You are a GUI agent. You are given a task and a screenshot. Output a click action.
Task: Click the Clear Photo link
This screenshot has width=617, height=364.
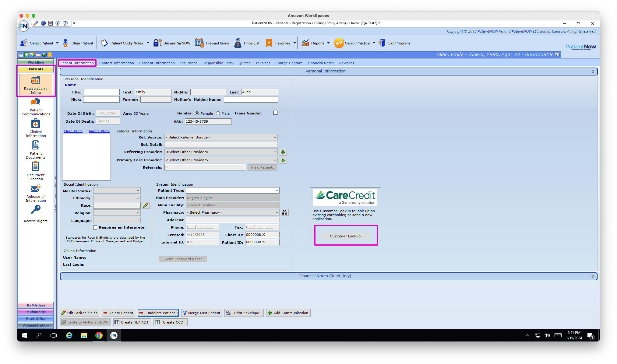(73, 131)
